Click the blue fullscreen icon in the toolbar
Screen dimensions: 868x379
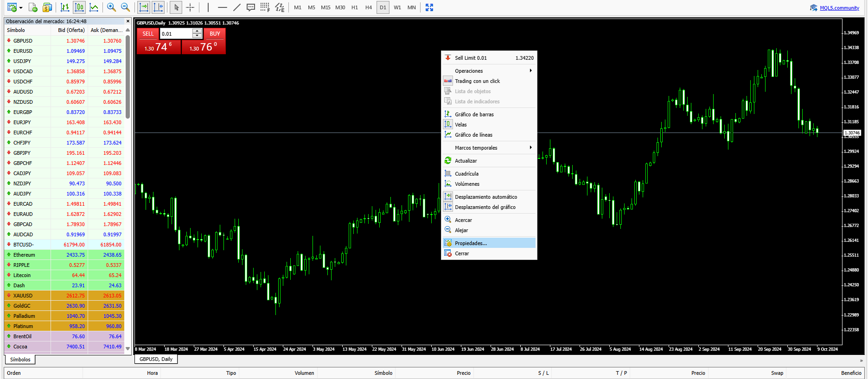pyautogui.click(x=429, y=7)
